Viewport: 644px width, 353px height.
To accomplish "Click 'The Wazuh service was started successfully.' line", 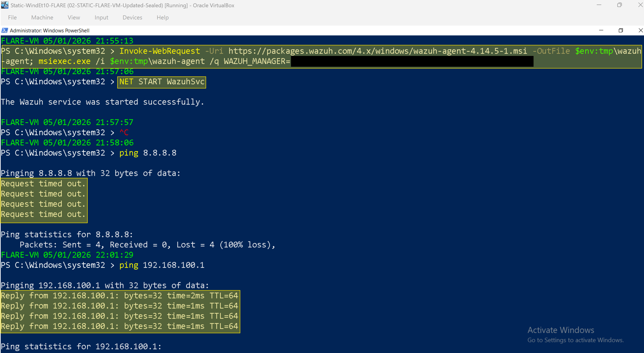I will pos(102,102).
